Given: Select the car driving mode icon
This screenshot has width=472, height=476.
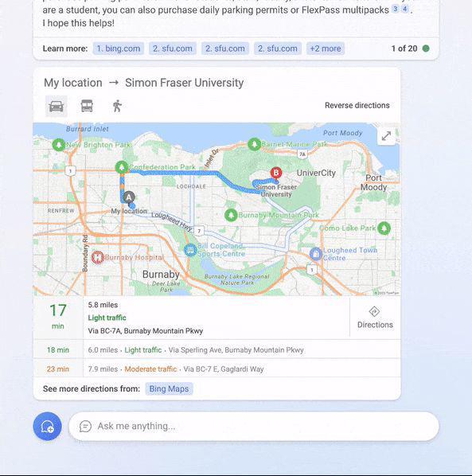Looking at the screenshot, I should [x=57, y=106].
